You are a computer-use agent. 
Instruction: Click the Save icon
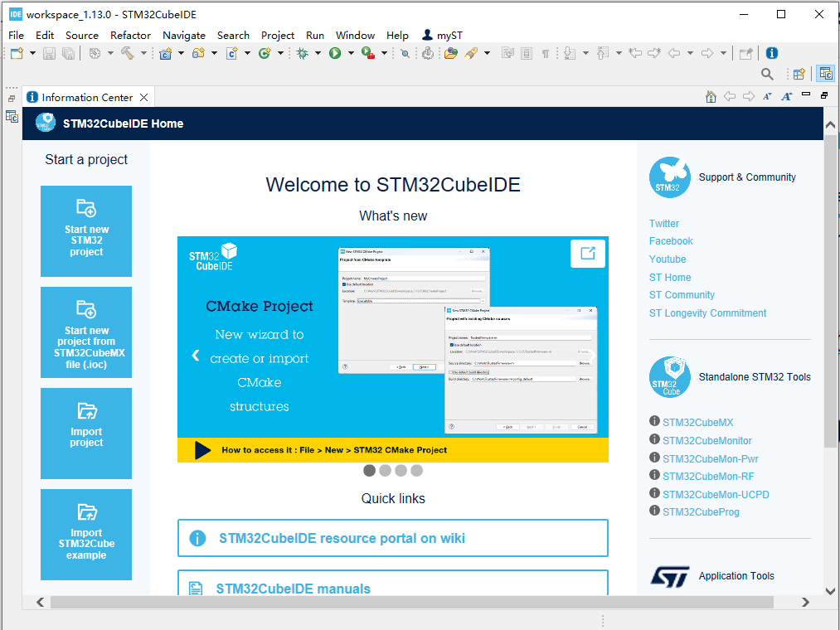[49, 52]
